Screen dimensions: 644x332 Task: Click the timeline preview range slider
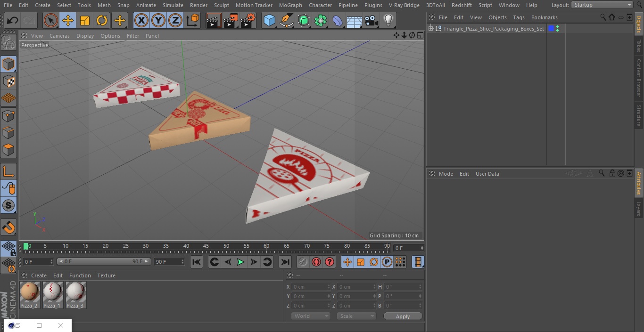[104, 261]
